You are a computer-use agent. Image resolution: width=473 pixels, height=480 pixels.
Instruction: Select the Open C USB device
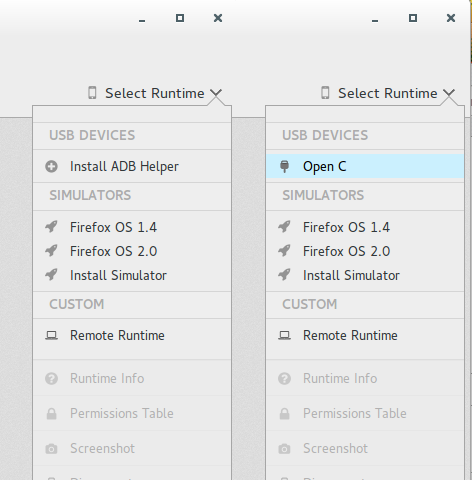coord(365,166)
